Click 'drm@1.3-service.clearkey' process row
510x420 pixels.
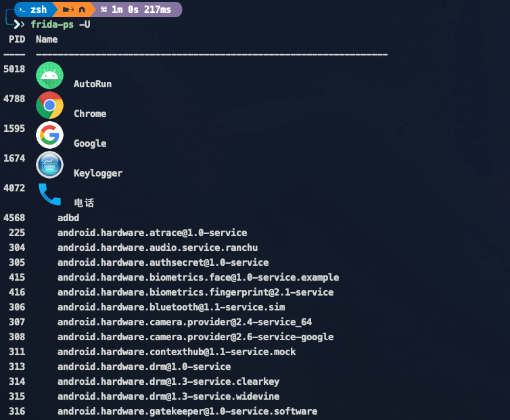click(x=168, y=381)
